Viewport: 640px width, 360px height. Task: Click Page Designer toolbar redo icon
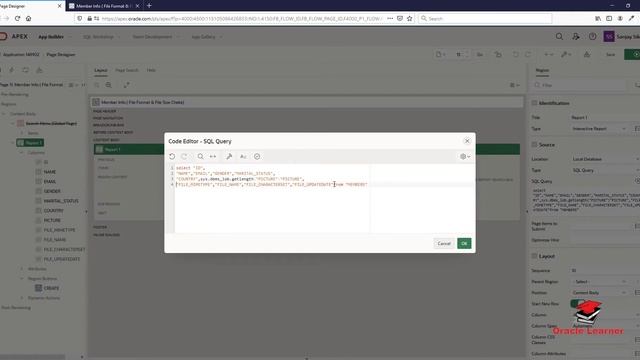[x=528, y=54]
